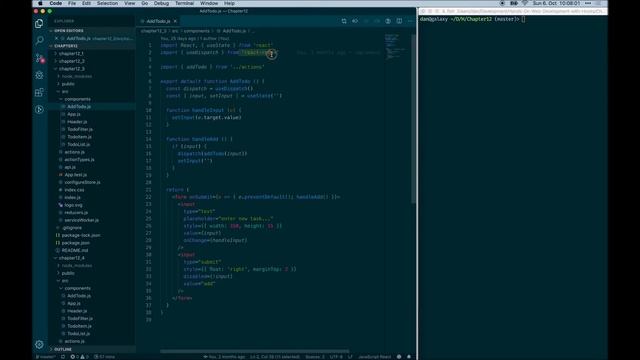Image resolution: width=640 pixels, height=360 pixels.
Task: Expand the chapter12_1 folder
Action: [71, 53]
